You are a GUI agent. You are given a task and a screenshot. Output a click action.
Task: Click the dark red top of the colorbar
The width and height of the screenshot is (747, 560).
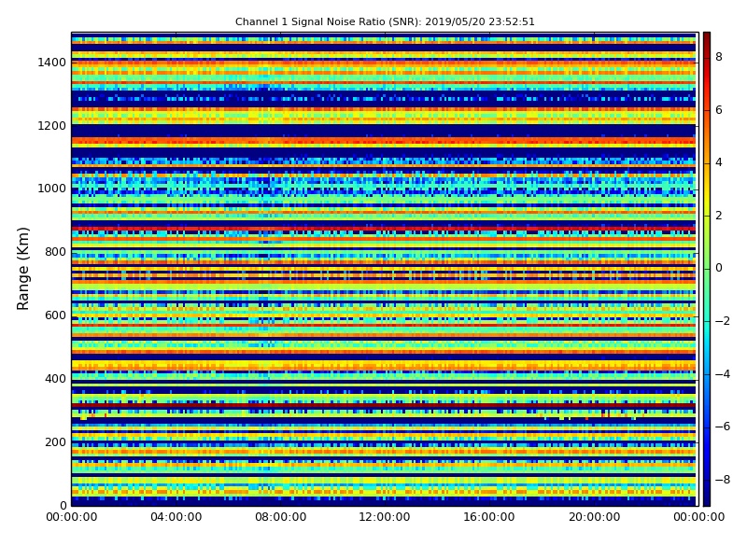pos(707,37)
